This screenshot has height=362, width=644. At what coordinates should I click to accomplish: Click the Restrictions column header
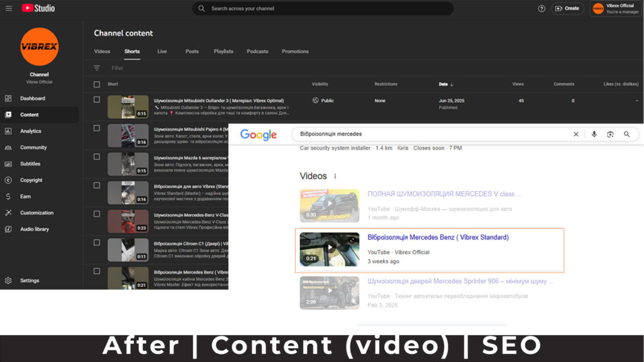(386, 84)
